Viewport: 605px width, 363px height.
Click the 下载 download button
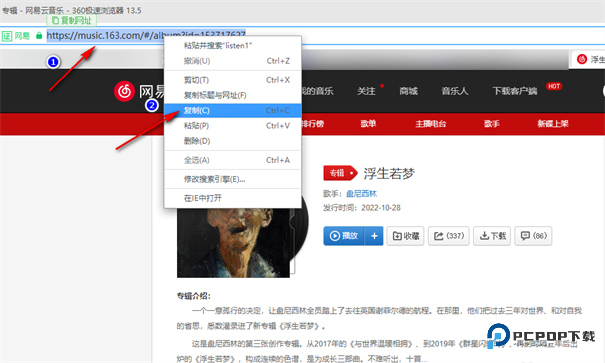[492, 236]
